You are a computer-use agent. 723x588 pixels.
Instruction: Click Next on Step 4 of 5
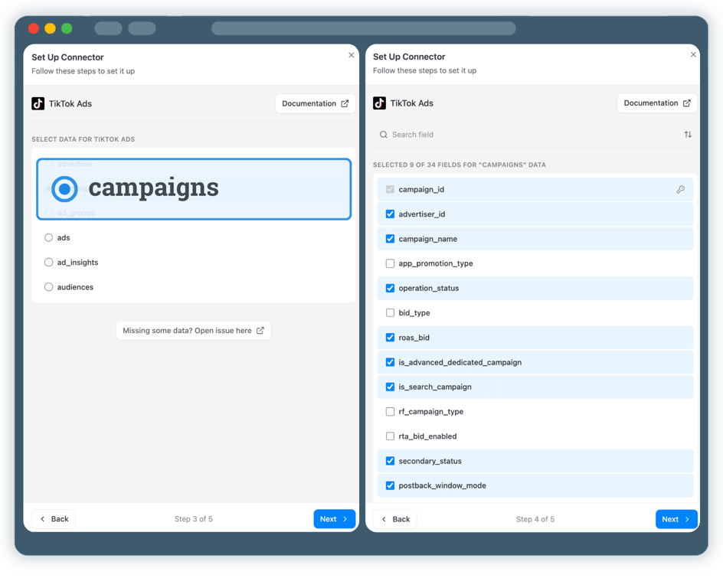676,519
